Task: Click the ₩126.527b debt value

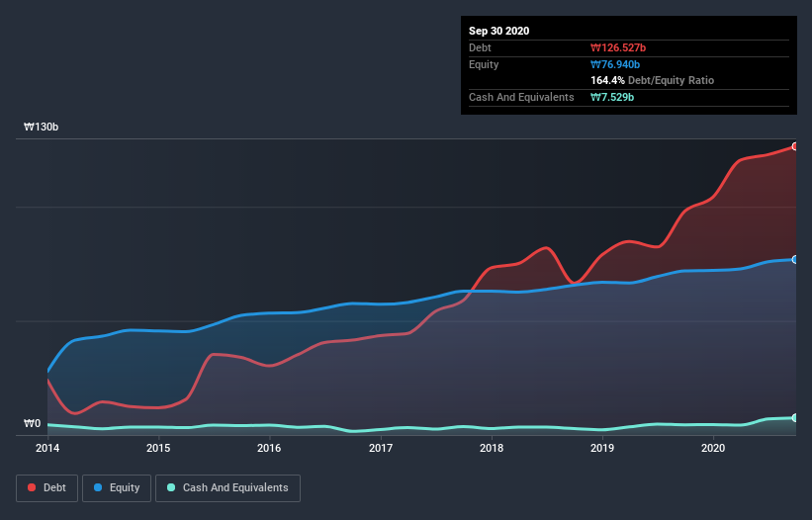Action: [618, 47]
